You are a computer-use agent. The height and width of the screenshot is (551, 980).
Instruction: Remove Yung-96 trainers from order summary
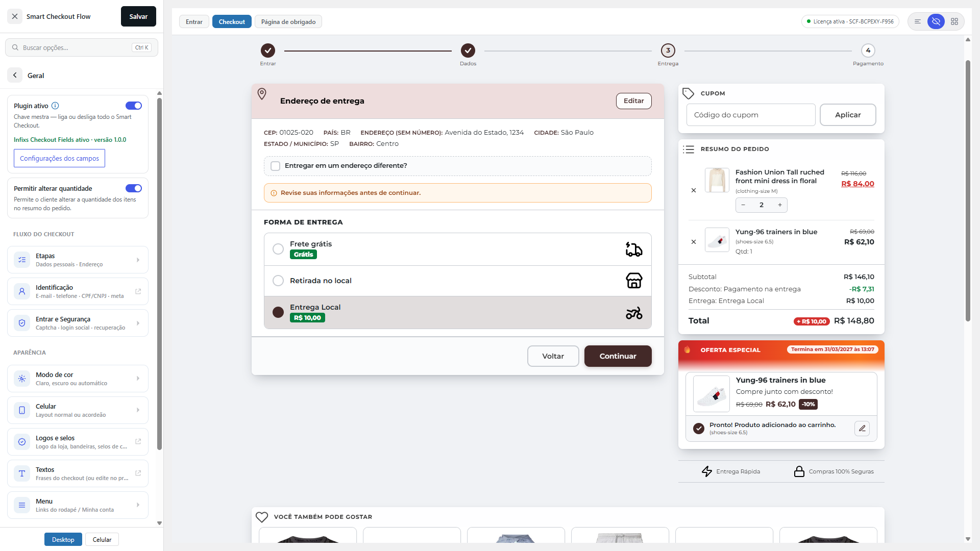click(694, 242)
